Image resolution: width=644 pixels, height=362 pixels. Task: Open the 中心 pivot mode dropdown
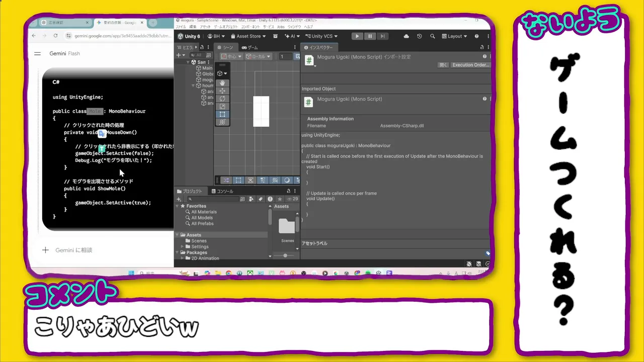[231, 56]
